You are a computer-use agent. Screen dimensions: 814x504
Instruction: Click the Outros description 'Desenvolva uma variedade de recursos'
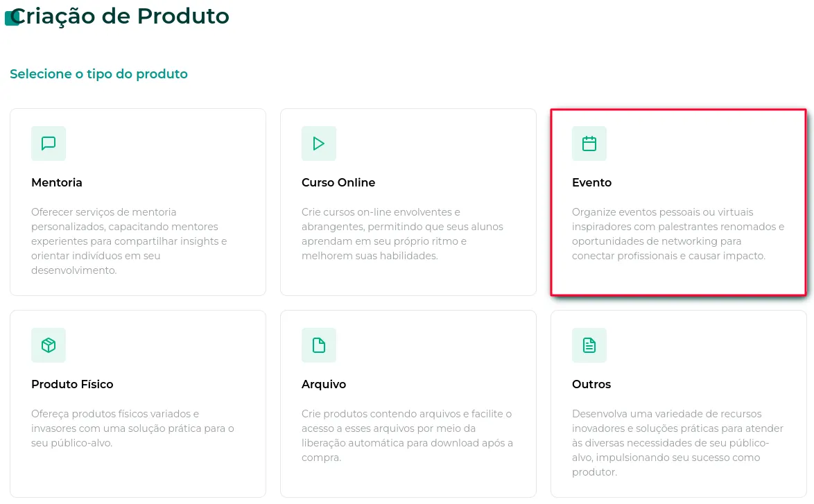tap(677, 443)
